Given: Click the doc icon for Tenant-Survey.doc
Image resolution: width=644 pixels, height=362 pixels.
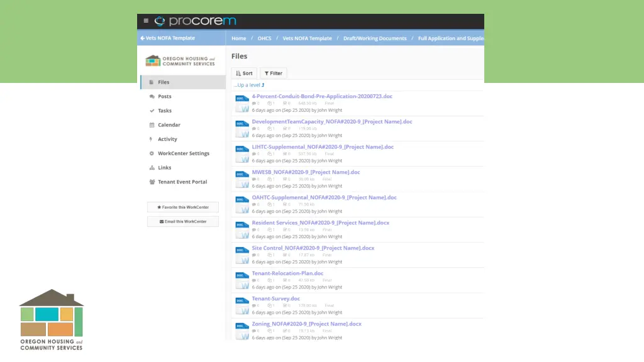Looking at the screenshot, I should coord(242,305).
